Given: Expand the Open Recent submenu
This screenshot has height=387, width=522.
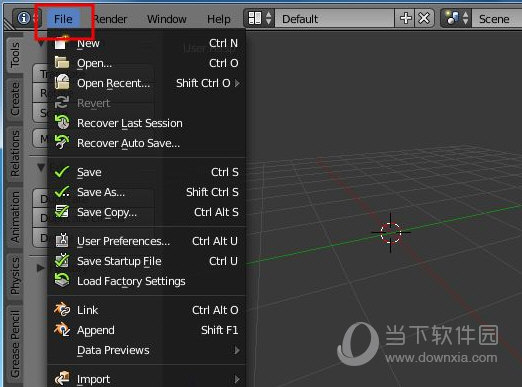Looking at the screenshot, I should (x=147, y=83).
